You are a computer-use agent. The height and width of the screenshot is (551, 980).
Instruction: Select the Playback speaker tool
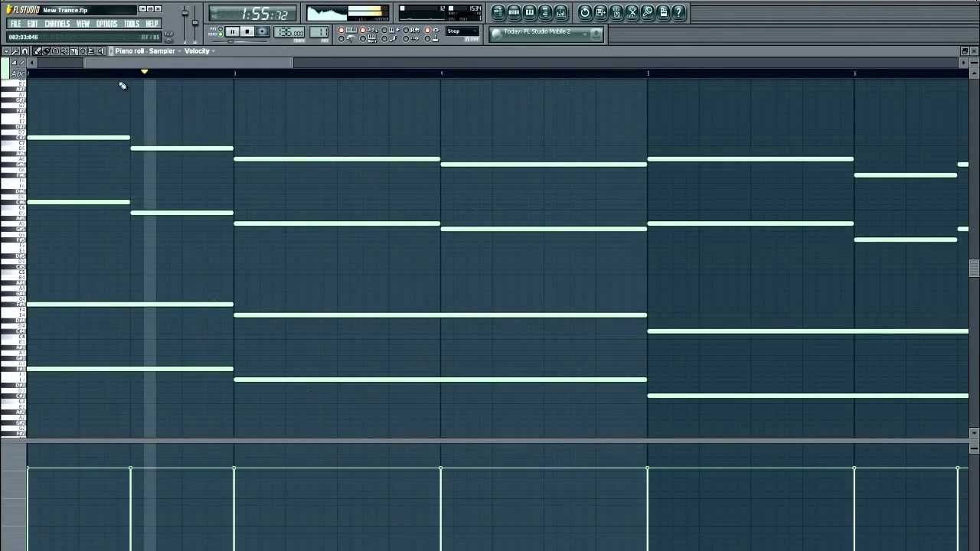click(101, 51)
